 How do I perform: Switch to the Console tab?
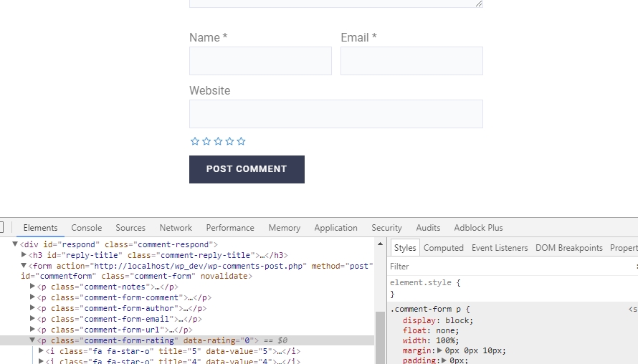86,228
